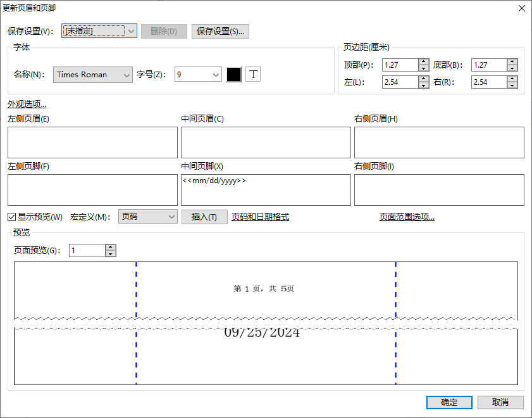
Task: Open the 宏定义 页码 dropdown
Action: coord(171,217)
